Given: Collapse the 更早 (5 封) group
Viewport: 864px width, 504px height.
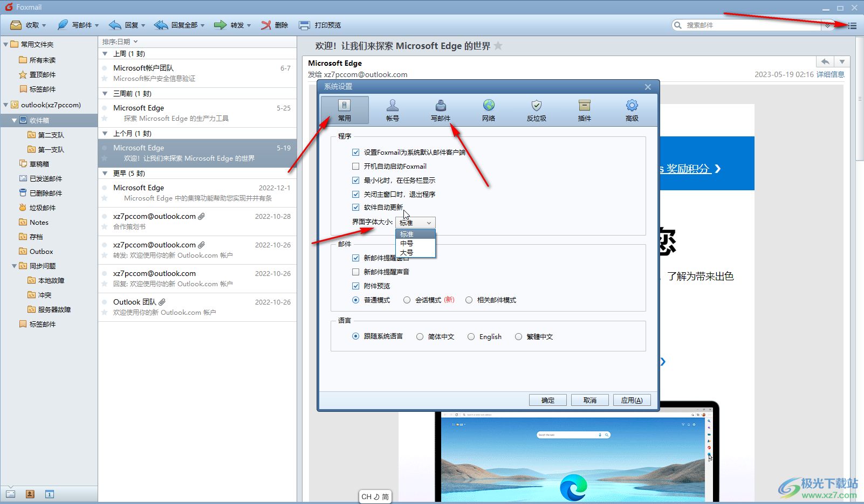Looking at the screenshot, I should coord(105,174).
